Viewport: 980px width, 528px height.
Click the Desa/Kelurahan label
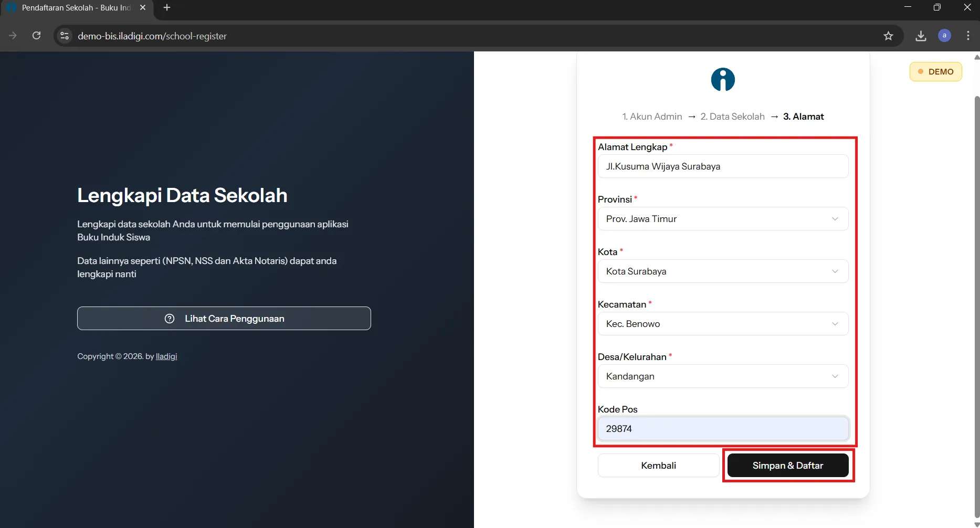(632, 357)
